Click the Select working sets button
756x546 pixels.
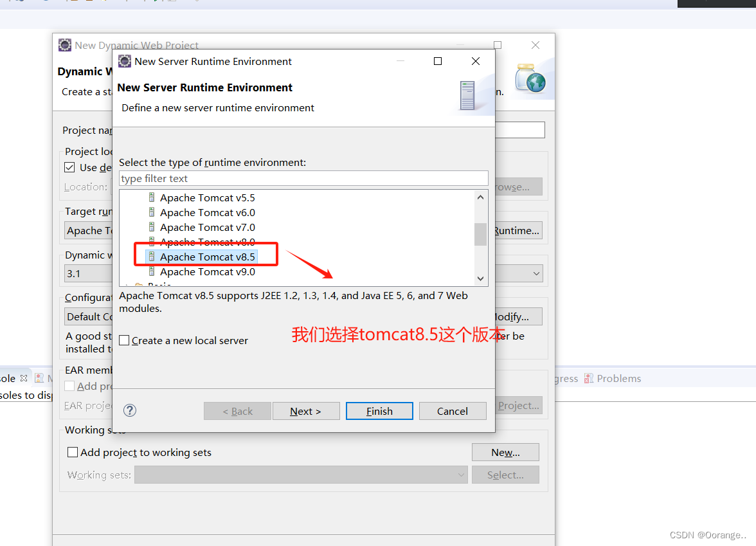tap(505, 475)
